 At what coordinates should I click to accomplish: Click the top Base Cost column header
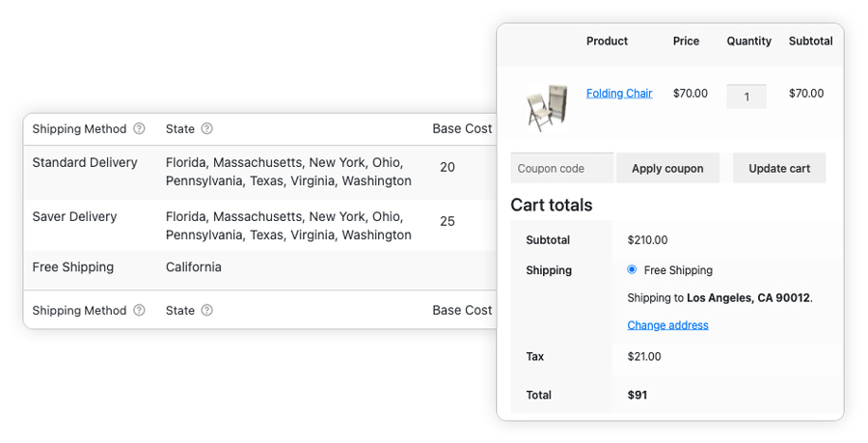point(462,128)
